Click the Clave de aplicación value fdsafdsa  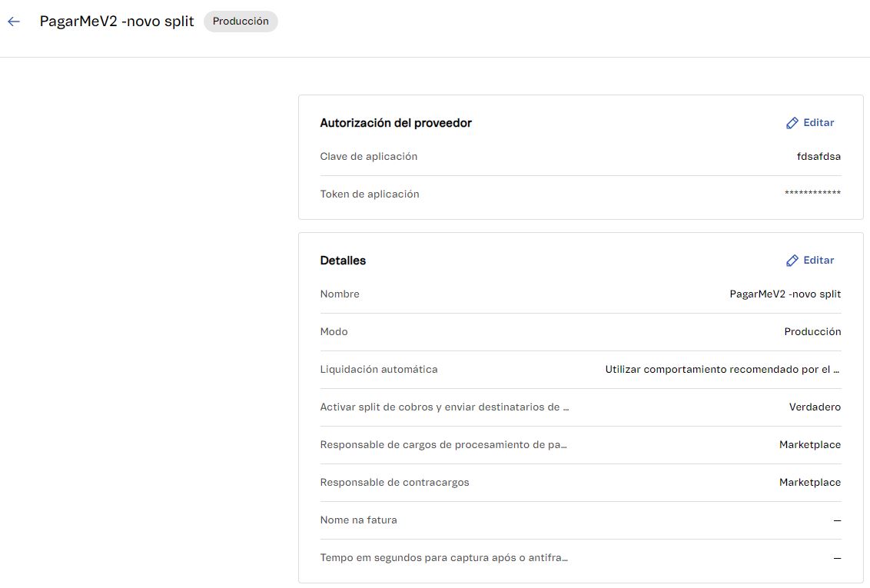819,156
